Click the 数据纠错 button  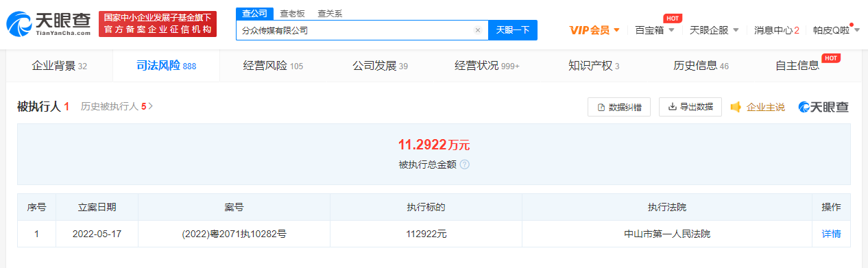(619, 107)
